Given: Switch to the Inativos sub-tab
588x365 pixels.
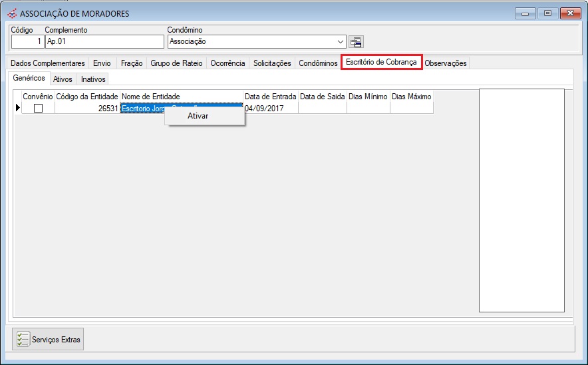Looking at the screenshot, I should [x=93, y=79].
